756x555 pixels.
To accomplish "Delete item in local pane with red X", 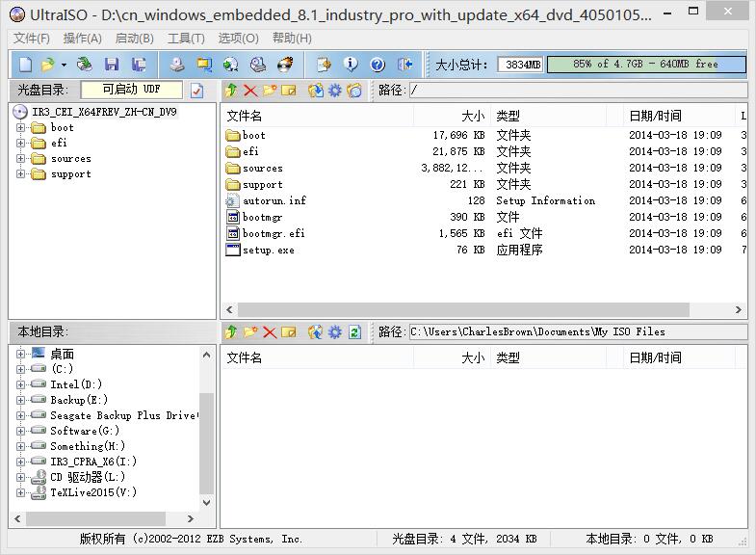I will click(270, 331).
